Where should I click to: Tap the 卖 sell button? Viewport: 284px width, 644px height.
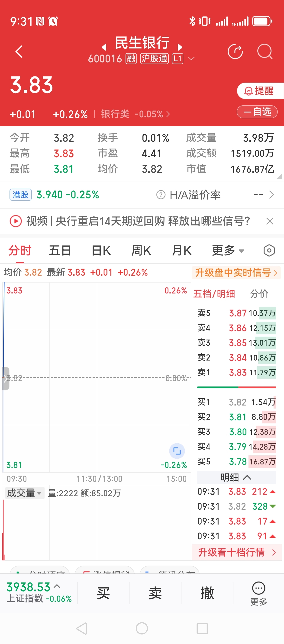(x=155, y=593)
